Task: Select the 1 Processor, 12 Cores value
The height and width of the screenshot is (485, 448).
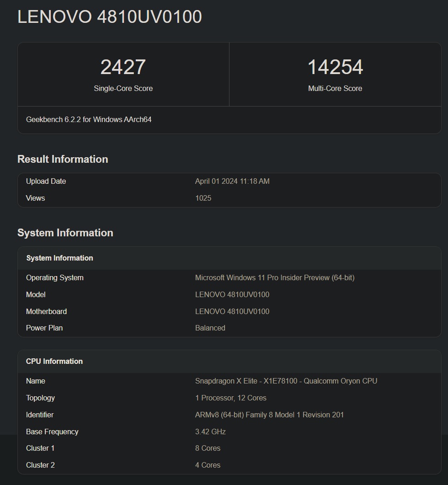Action: 231,398
